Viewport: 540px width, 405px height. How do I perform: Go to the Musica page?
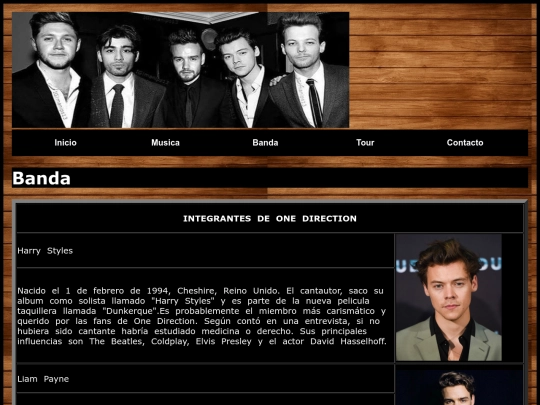(x=165, y=143)
